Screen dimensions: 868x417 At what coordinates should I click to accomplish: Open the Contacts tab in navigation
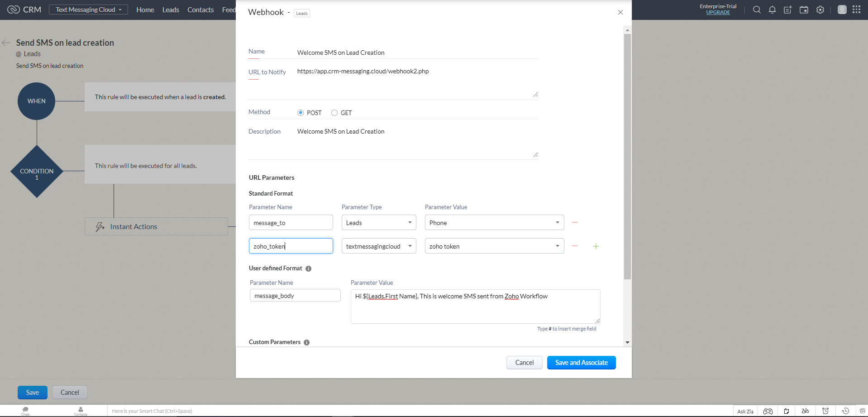pyautogui.click(x=200, y=10)
